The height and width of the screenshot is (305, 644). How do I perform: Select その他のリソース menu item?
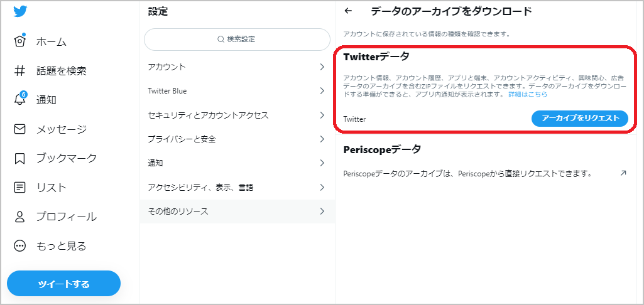237,211
